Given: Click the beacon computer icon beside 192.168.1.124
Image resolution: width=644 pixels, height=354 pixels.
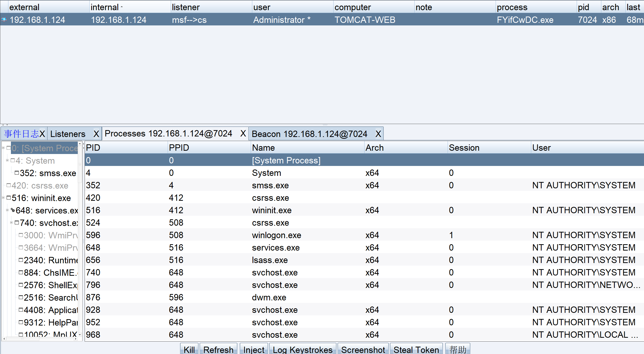Looking at the screenshot, I should click(4, 20).
